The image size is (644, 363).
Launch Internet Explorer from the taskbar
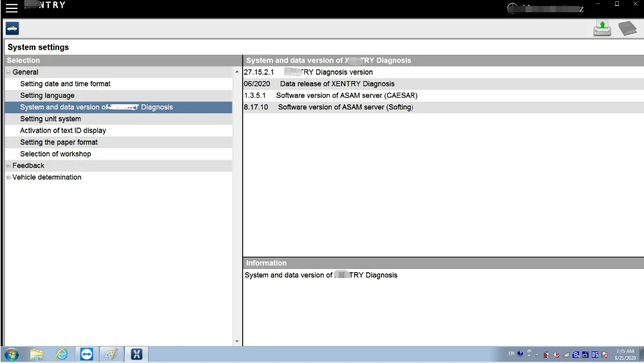point(62,354)
